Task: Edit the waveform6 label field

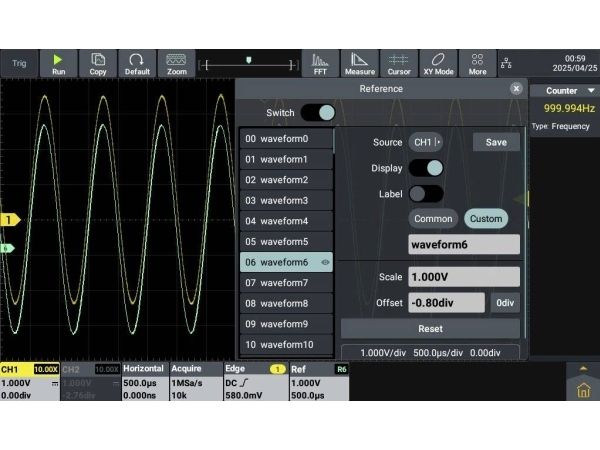Action: tap(464, 245)
